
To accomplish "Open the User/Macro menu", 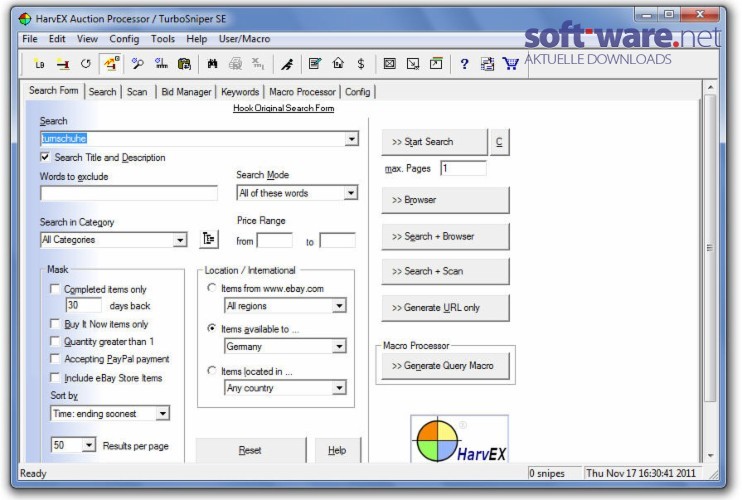I will coord(244,39).
